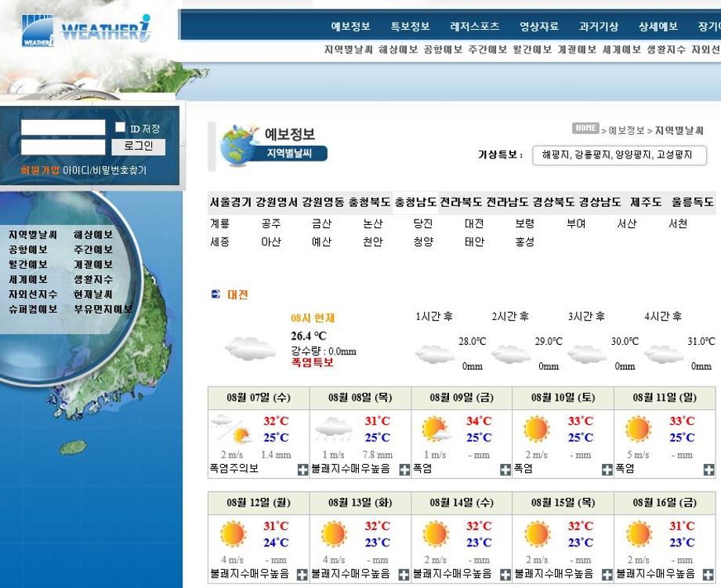Click the 회원가입 link
The height and width of the screenshot is (588, 721).
pyautogui.click(x=39, y=170)
